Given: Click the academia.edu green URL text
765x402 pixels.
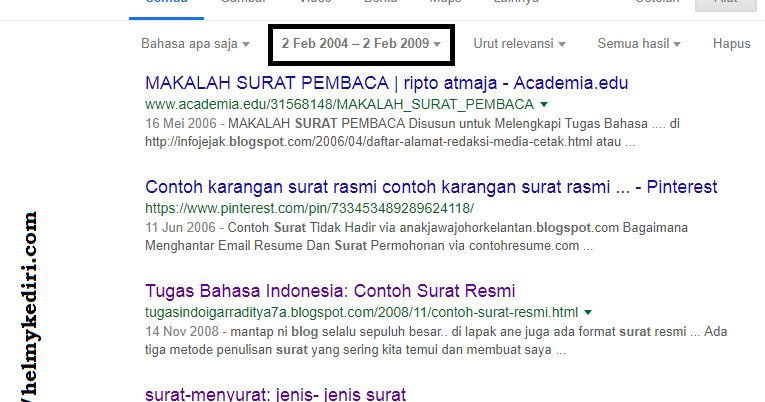Looking at the screenshot, I should click(340, 104).
